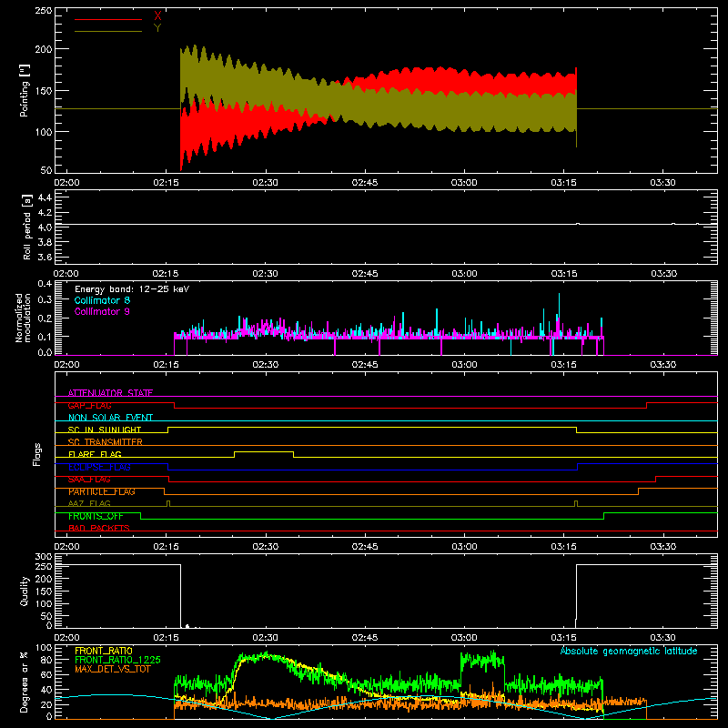Click the 03:00 tick under the Quality plot

464,638
